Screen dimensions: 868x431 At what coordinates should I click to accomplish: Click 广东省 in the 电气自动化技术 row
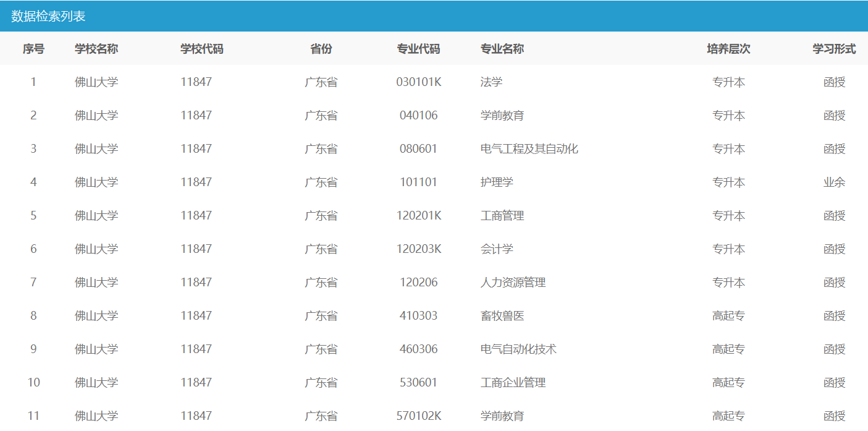tap(321, 349)
